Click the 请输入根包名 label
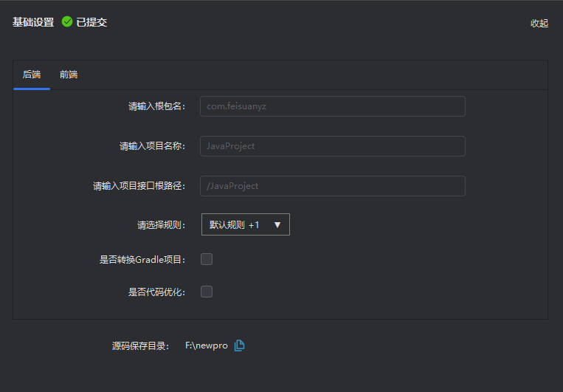Screen dimensions: 563x392 coord(156,106)
